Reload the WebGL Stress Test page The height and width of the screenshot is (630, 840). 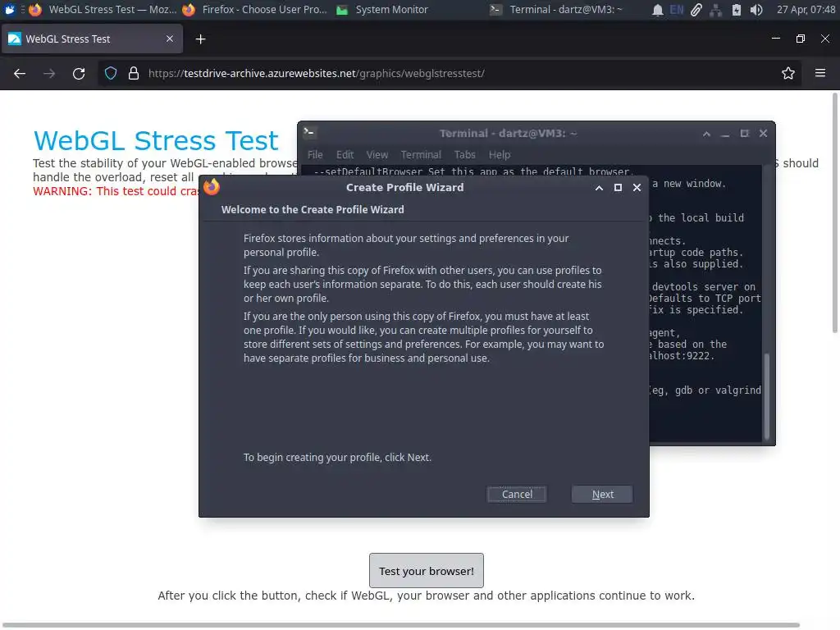coord(79,73)
